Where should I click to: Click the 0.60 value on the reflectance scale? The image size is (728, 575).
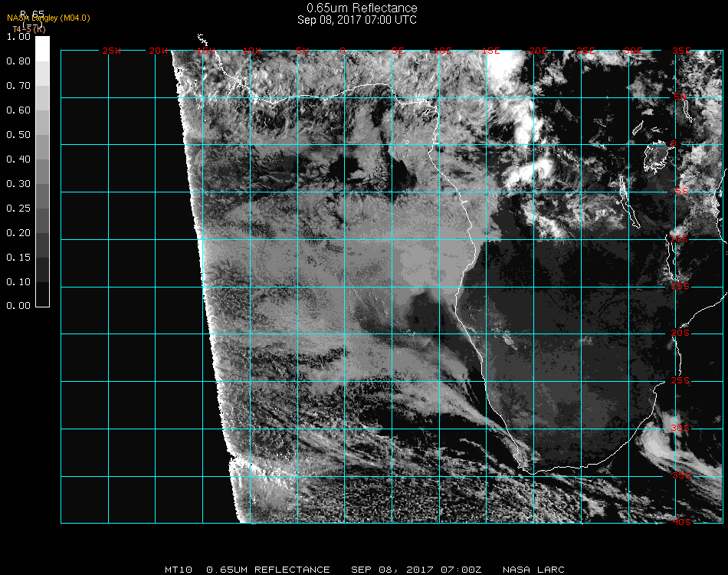(18, 110)
